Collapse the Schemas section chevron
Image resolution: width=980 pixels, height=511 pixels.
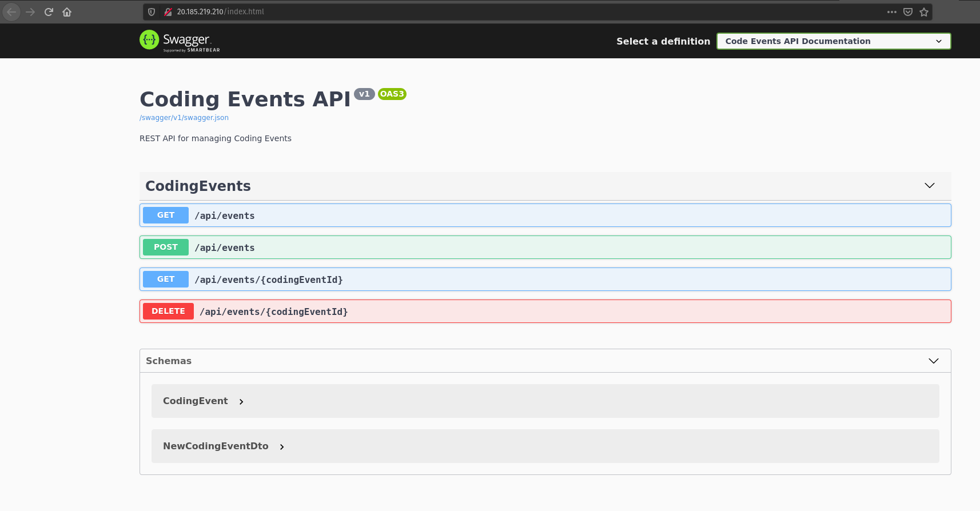(x=934, y=361)
